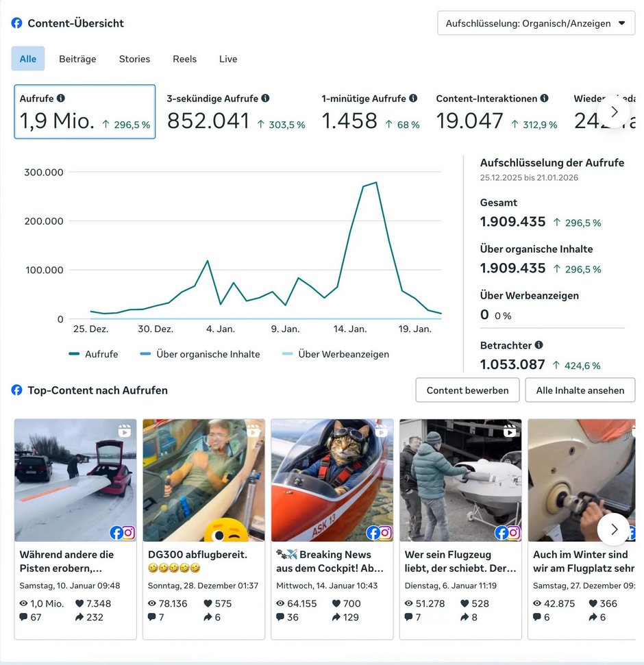
Task: Switch to the Reels tab
Action: click(184, 59)
